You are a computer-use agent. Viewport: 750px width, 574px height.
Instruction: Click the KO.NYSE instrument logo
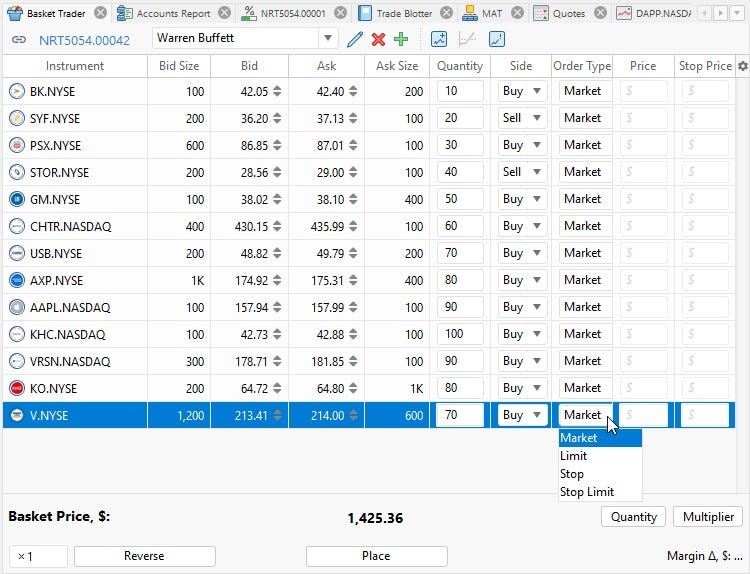tap(17, 388)
